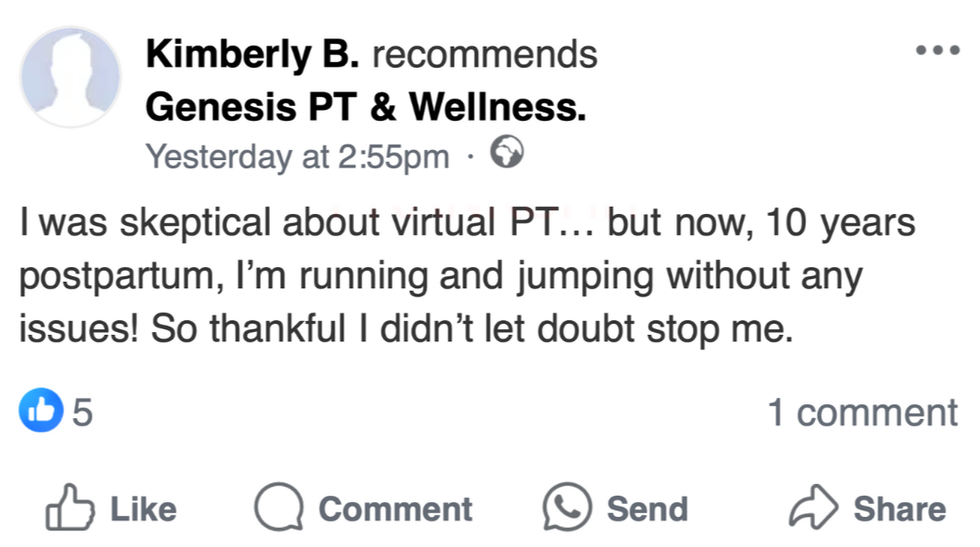The height and width of the screenshot is (547, 980).
Task: Click Kimberly B.'s profile avatar
Action: point(70,76)
